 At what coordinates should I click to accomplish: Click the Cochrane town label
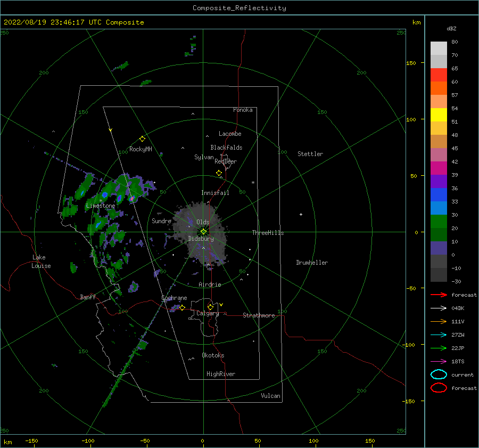pos(174,298)
